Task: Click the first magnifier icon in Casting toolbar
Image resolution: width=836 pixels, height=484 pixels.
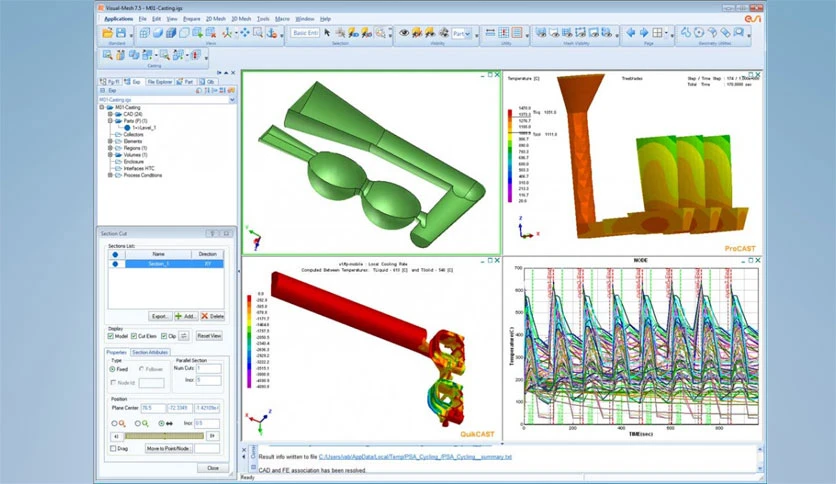Action: 107,55
